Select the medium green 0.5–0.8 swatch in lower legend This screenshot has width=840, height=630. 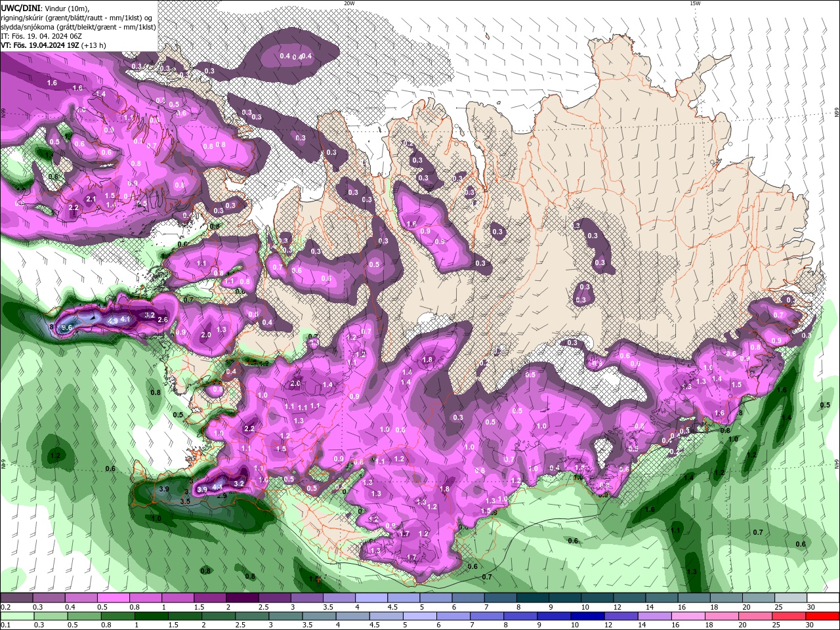click(85, 616)
